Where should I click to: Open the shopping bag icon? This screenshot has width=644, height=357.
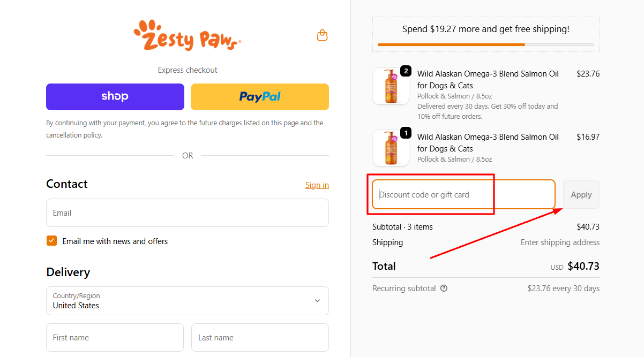(322, 35)
